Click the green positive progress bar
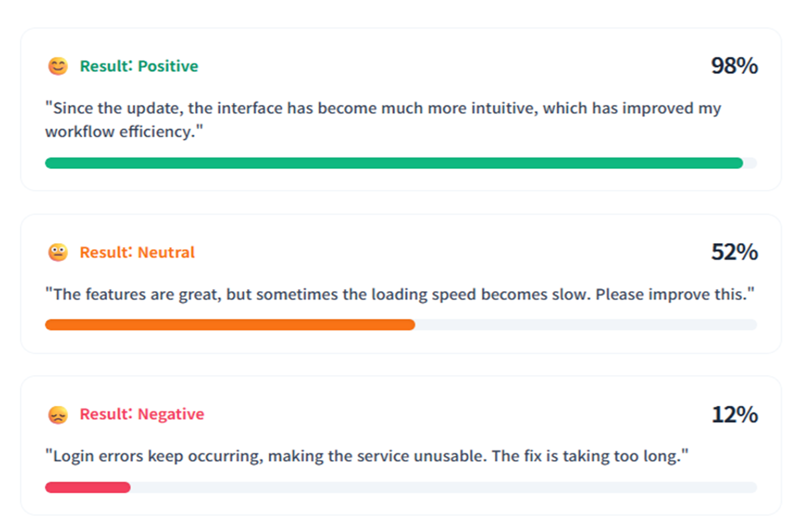 pos(394,163)
